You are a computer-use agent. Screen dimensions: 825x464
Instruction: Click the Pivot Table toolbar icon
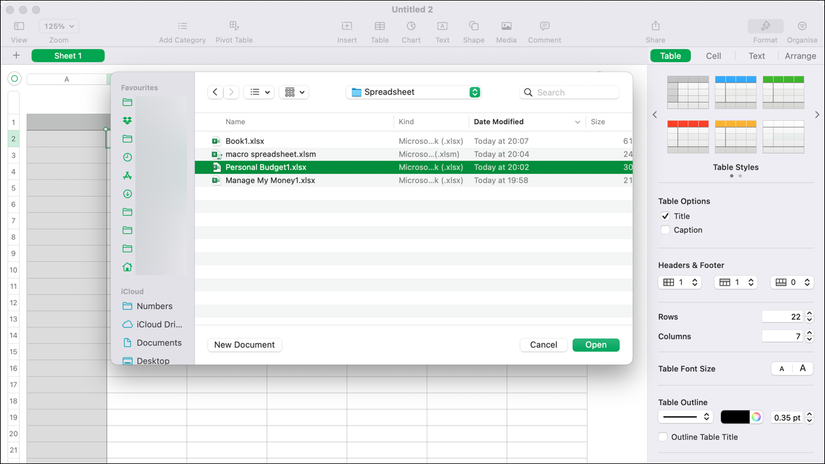tap(234, 26)
